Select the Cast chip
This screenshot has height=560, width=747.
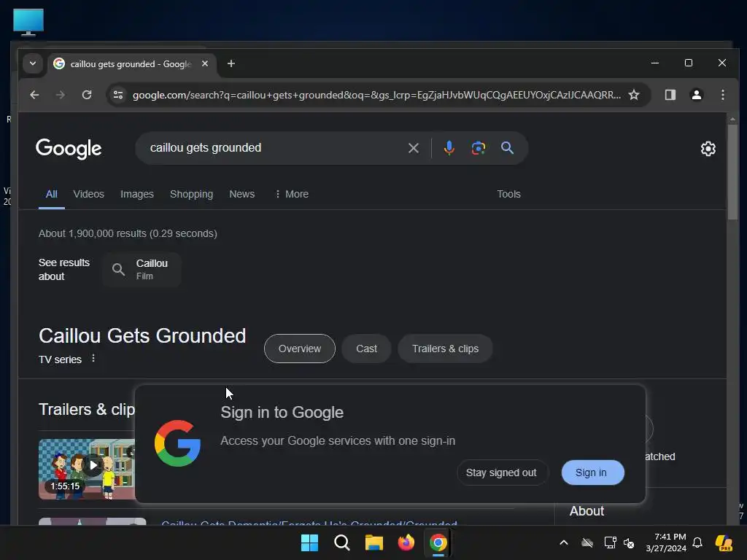tap(366, 349)
